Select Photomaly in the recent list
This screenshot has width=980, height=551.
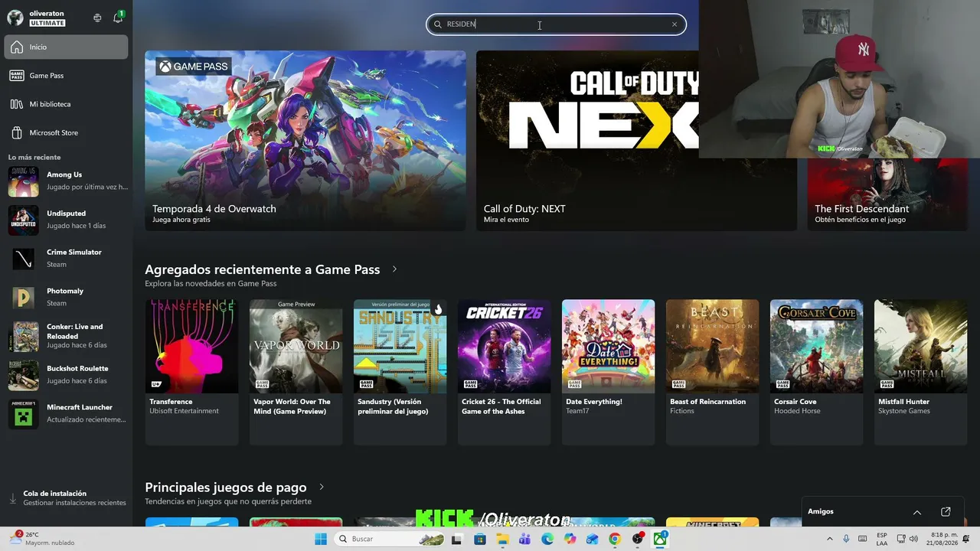click(x=67, y=297)
